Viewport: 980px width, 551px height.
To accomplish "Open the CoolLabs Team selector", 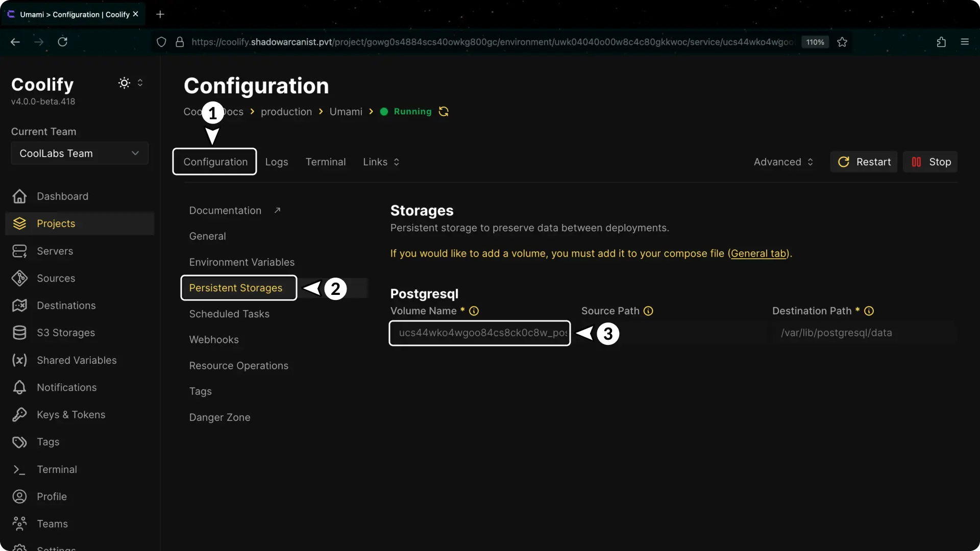I will (79, 153).
